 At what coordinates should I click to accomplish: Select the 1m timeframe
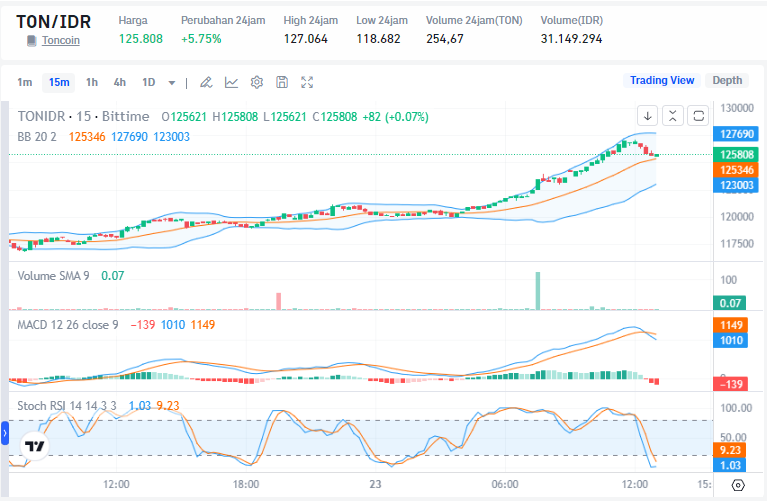(24, 82)
